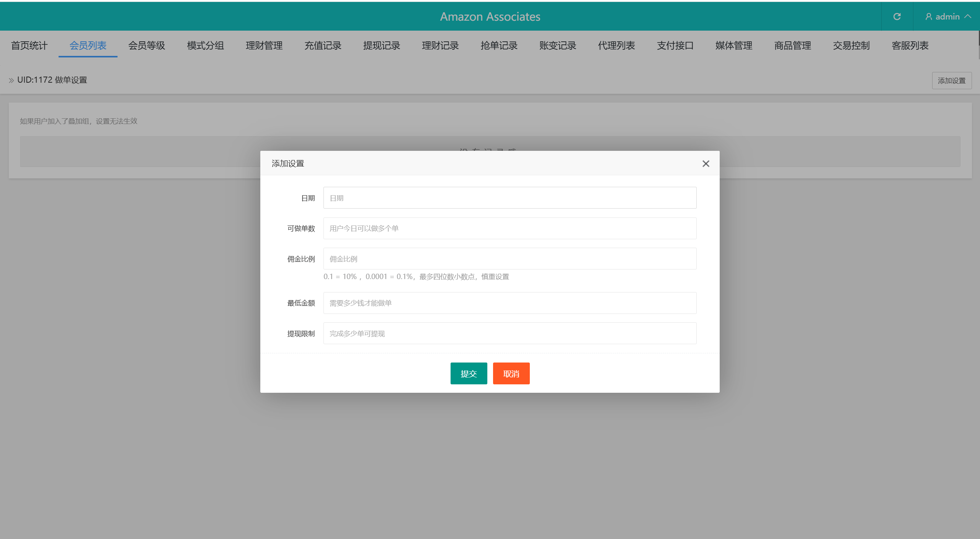Close the 添加设置 dialog with X
The width and height of the screenshot is (980, 539).
[706, 164]
